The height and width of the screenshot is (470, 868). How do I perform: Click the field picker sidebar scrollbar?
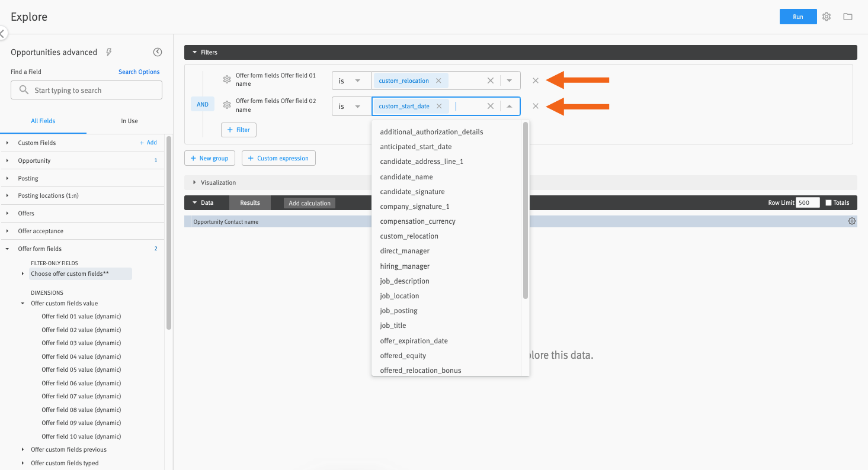pos(169,233)
